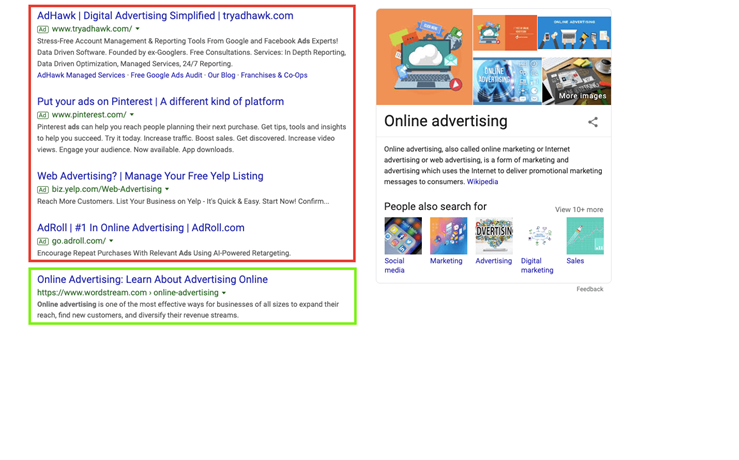Open Web Advertising Manage Your Free Yelp Listing
This screenshot has height=460, width=739.
[x=150, y=176]
